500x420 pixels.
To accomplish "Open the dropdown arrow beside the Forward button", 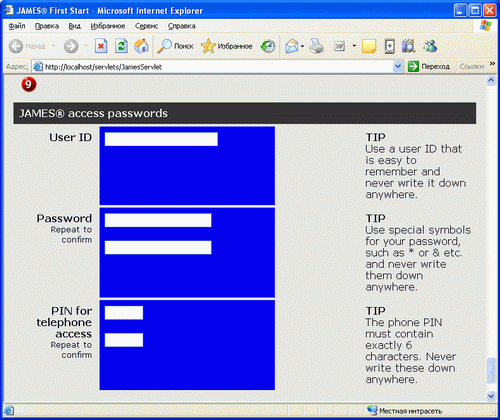I will point(86,46).
